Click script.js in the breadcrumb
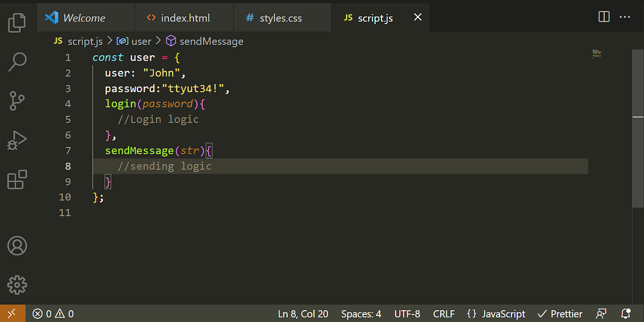The width and height of the screenshot is (644, 322). coord(78,41)
